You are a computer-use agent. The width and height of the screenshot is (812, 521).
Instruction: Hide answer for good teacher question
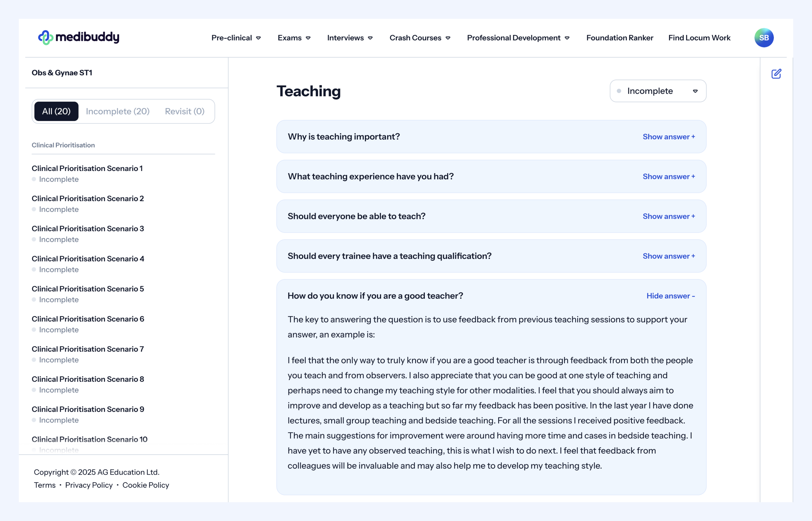670,296
